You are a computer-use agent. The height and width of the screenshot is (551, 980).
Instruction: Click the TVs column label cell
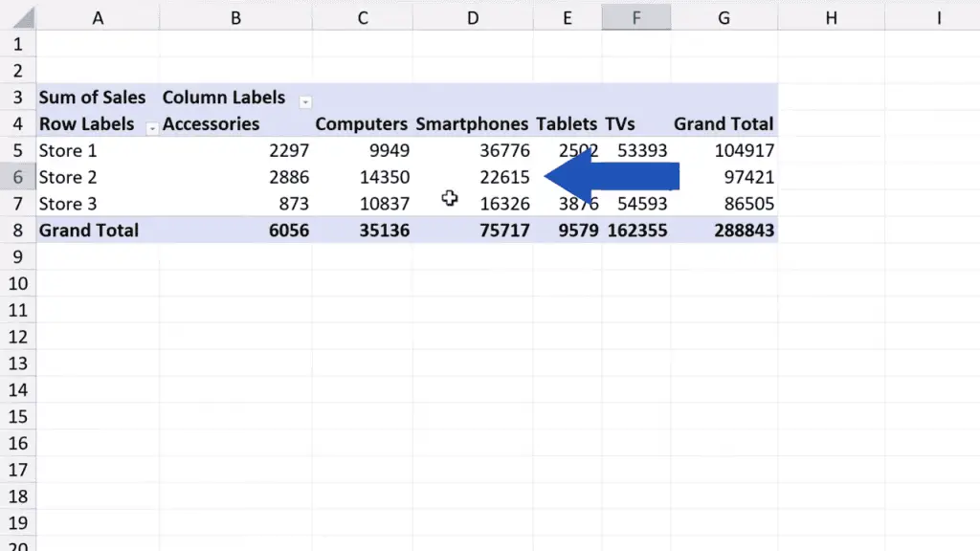(620, 124)
